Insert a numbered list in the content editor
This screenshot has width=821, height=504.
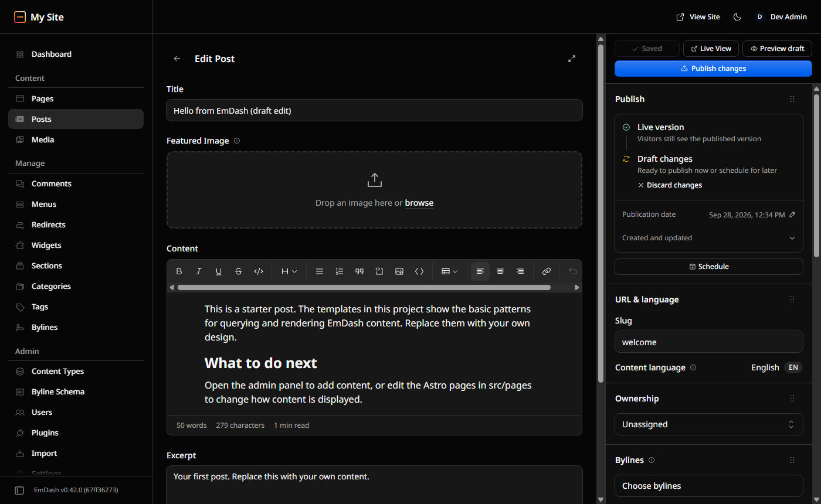tap(340, 271)
